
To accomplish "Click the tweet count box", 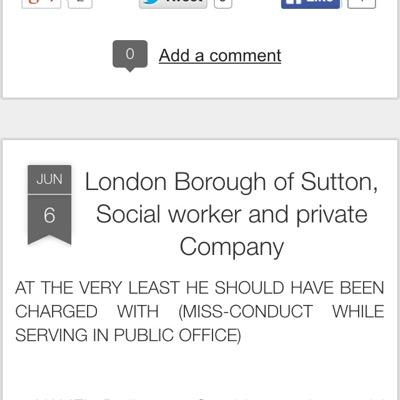I will (x=223, y=3).
